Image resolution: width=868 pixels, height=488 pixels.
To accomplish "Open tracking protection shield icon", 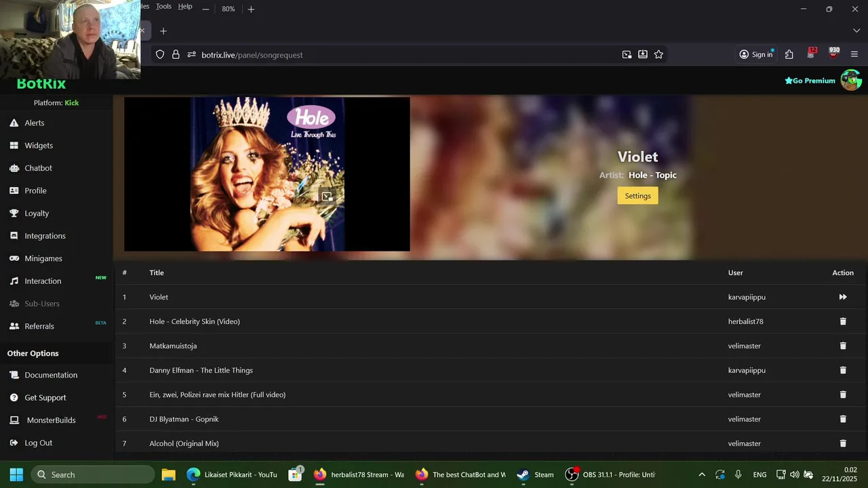I will point(160,55).
